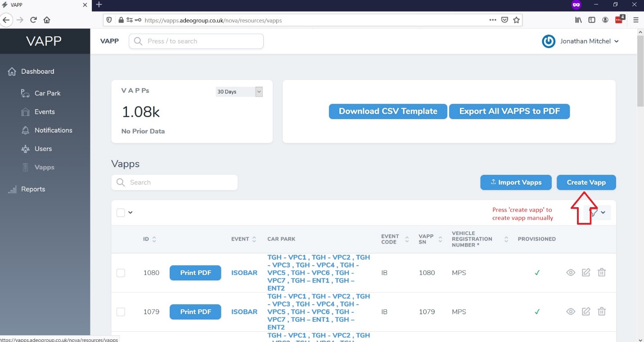644x342 pixels.
Task: Click the Users group icon
Action: coord(26,149)
